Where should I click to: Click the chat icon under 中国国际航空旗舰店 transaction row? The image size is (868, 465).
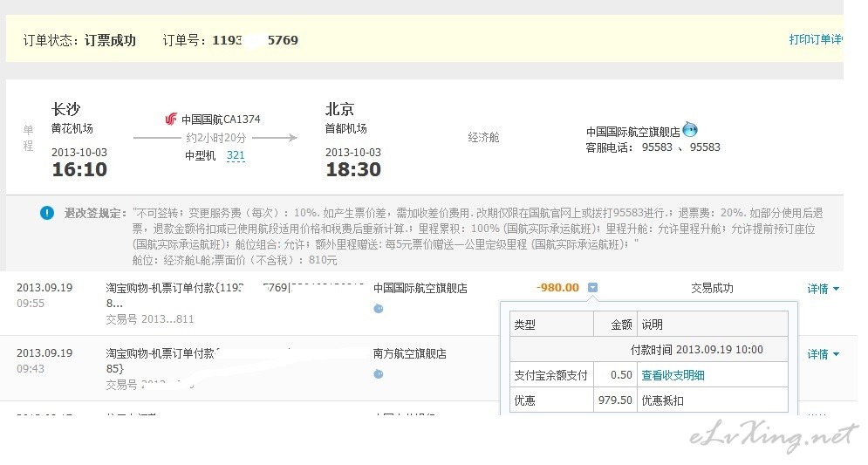pyautogui.click(x=379, y=308)
